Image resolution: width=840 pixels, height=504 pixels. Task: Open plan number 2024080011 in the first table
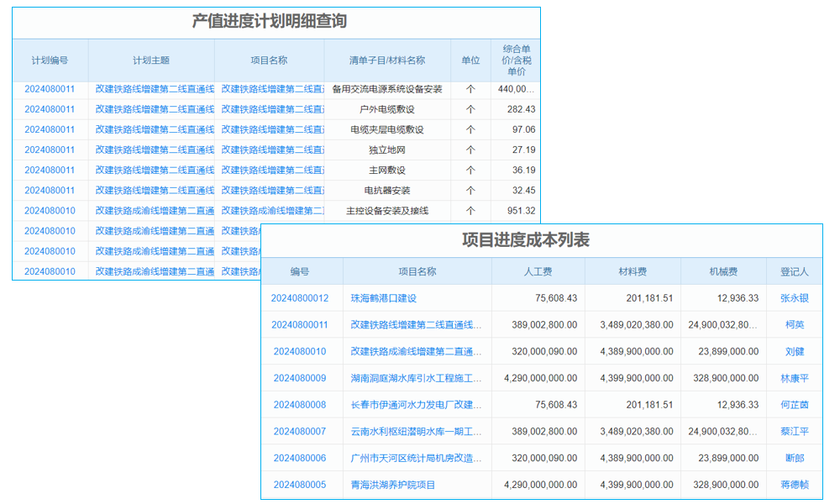pyautogui.click(x=47, y=88)
